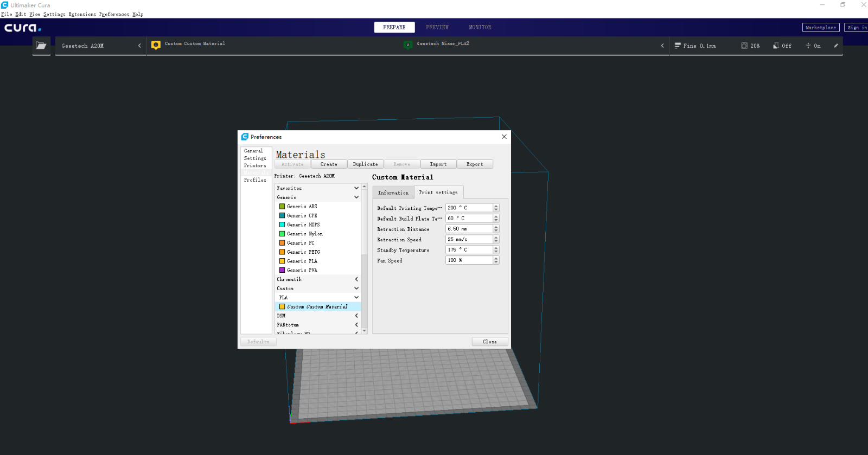Open the Marketplace
The image size is (868, 455).
click(821, 28)
